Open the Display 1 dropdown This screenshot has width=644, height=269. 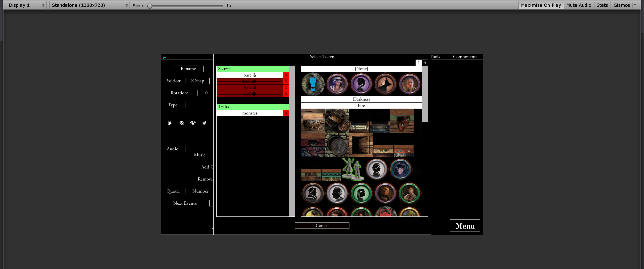click(26, 5)
